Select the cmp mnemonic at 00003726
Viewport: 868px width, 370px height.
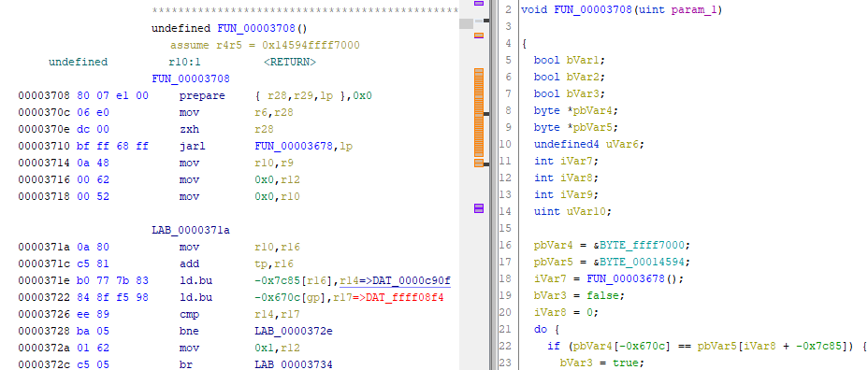[x=189, y=315]
